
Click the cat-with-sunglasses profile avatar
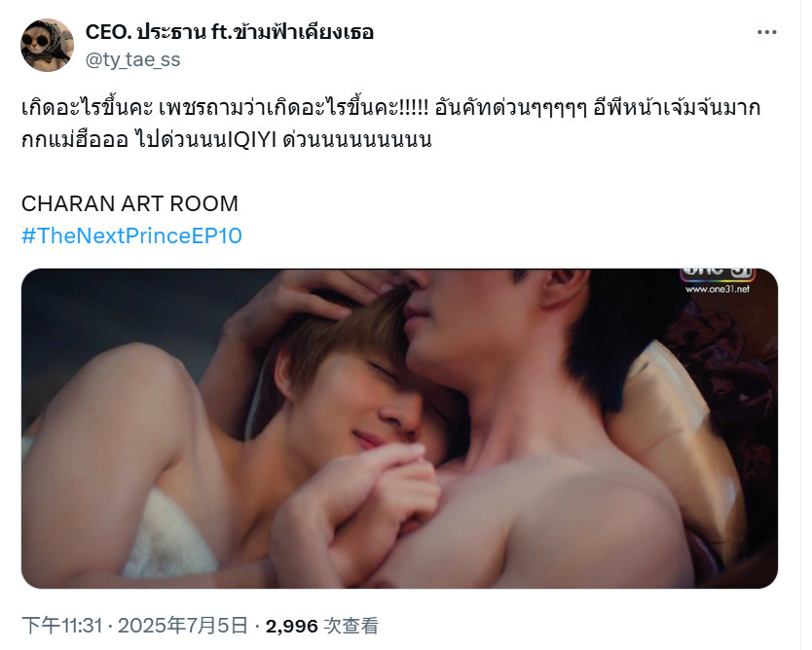pos(47,45)
